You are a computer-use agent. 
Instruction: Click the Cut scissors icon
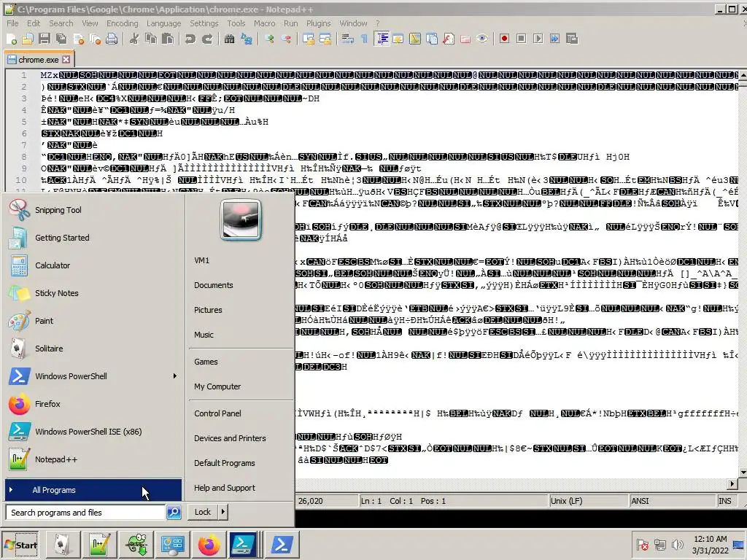point(134,39)
